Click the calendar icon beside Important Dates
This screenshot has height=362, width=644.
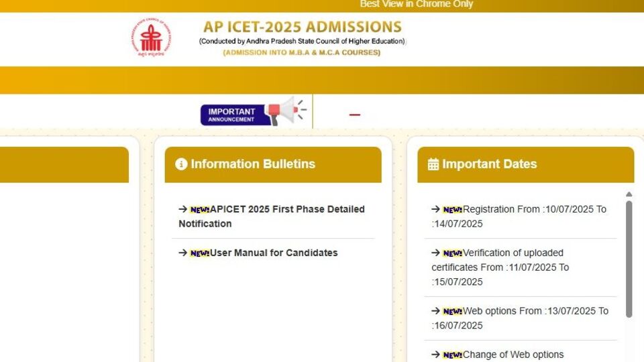pos(433,164)
